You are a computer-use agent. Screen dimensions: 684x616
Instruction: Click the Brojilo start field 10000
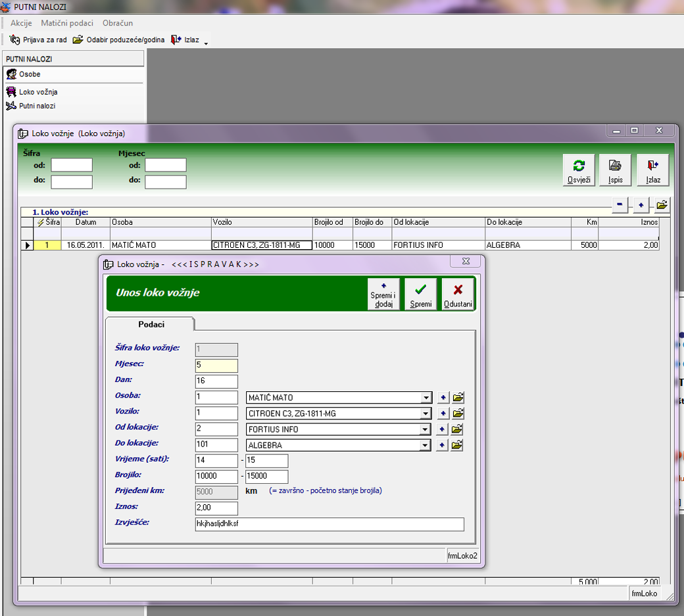[x=216, y=477]
